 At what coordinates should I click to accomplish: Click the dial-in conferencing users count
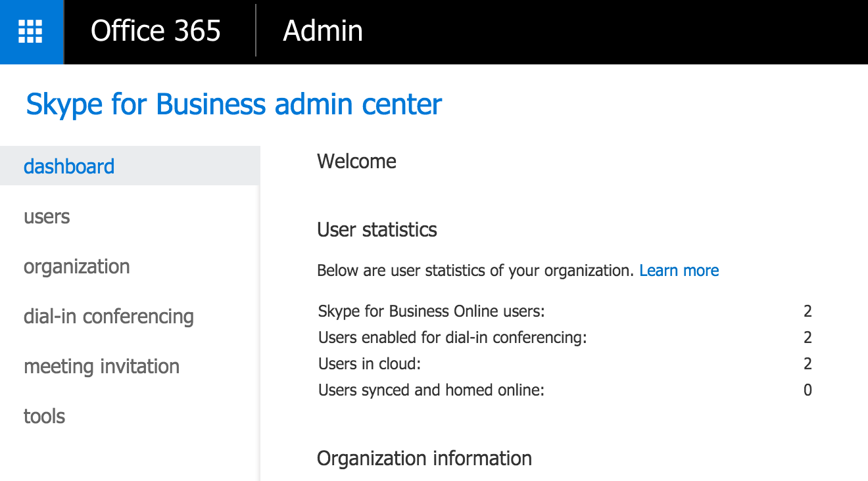(808, 338)
